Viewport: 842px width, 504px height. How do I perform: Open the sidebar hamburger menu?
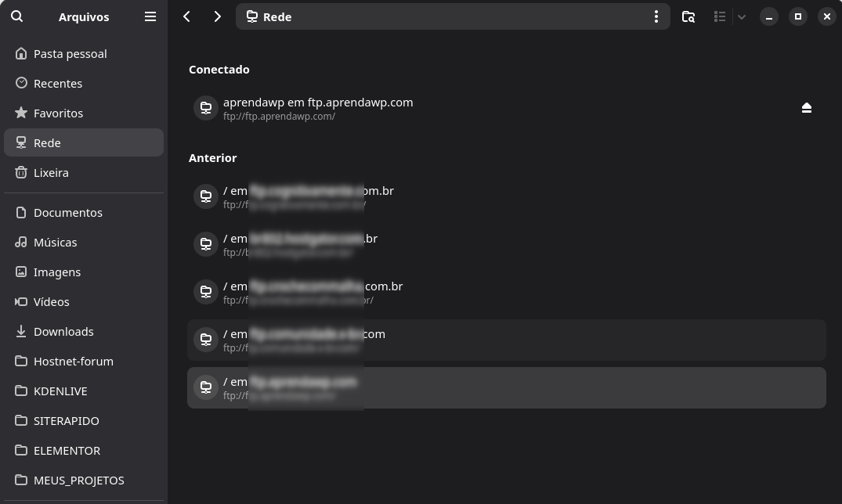point(150,16)
